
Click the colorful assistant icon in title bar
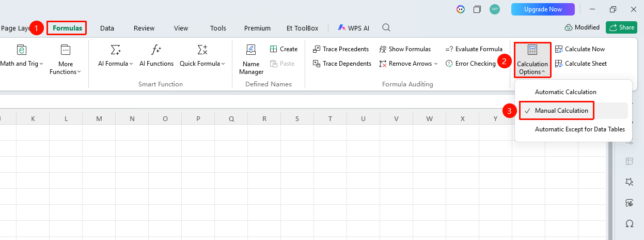pyautogui.click(x=461, y=9)
